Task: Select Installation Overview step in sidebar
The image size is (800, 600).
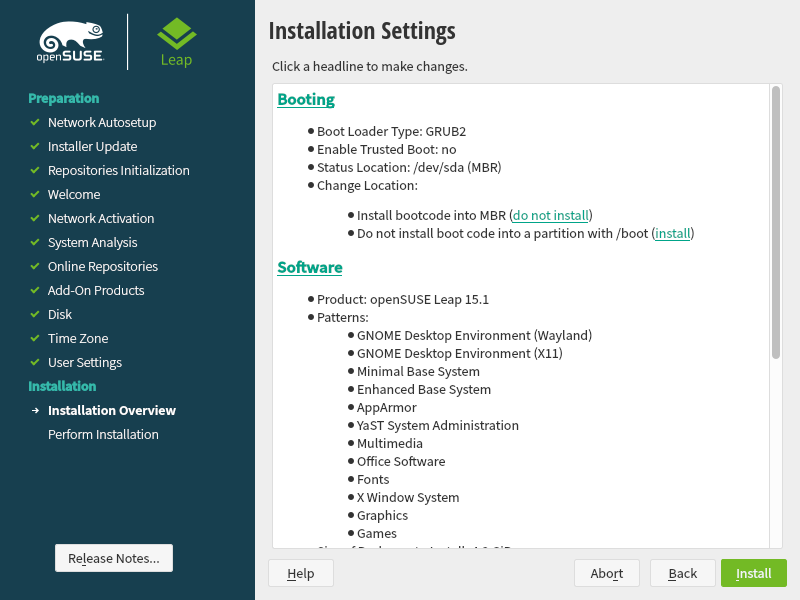Action: [112, 410]
